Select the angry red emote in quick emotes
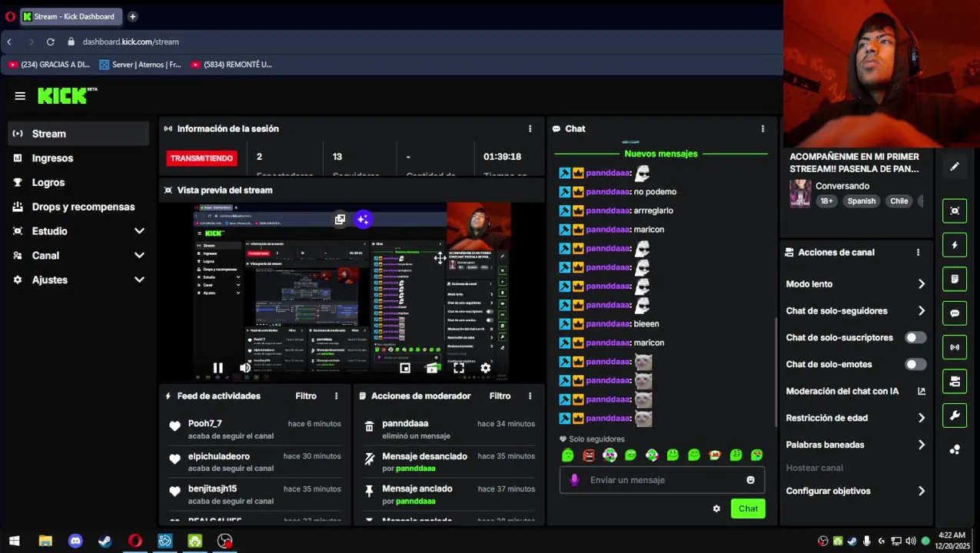Image resolution: width=980 pixels, height=553 pixels. point(589,455)
